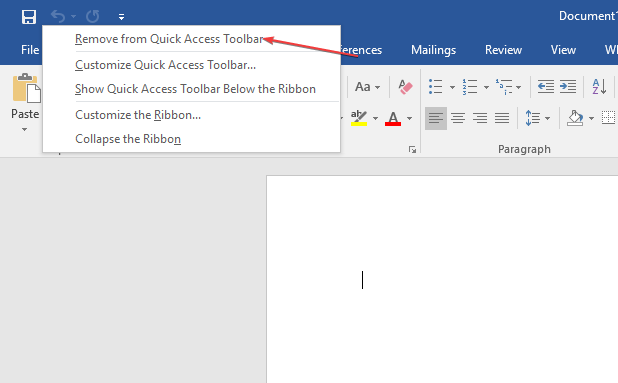Screen dimensions: 618x383
Task: Open the Customize Quick Access Toolbar arrow
Action: pos(121,17)
